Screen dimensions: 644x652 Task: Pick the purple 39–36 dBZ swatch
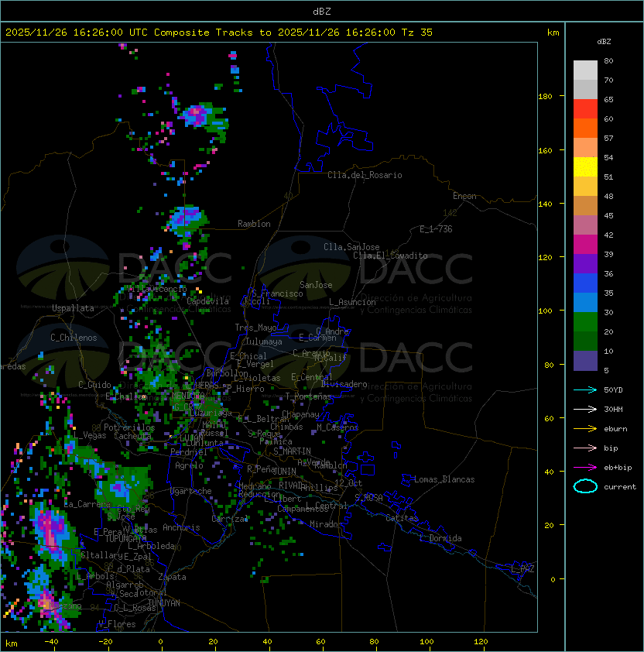tap(585, 263)
